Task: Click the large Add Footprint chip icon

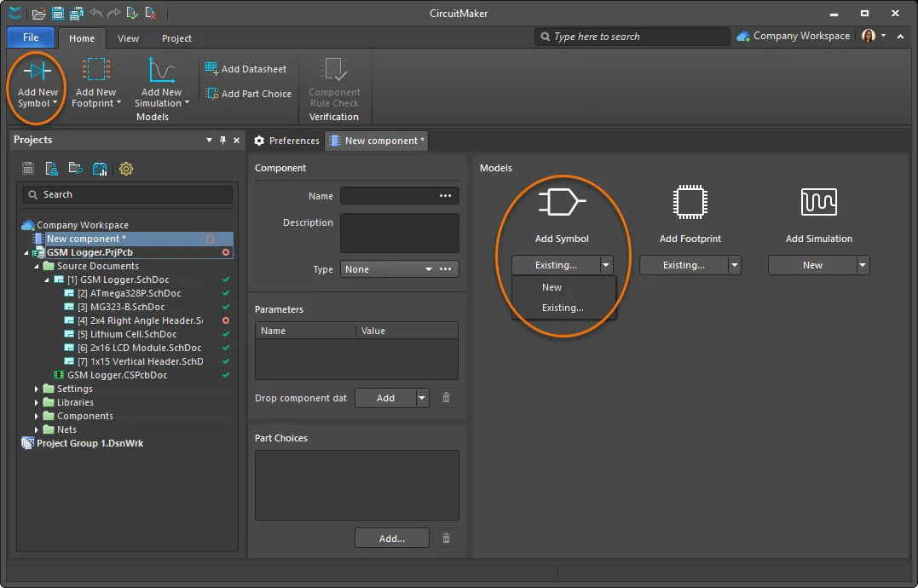Action: click(690, 202)
